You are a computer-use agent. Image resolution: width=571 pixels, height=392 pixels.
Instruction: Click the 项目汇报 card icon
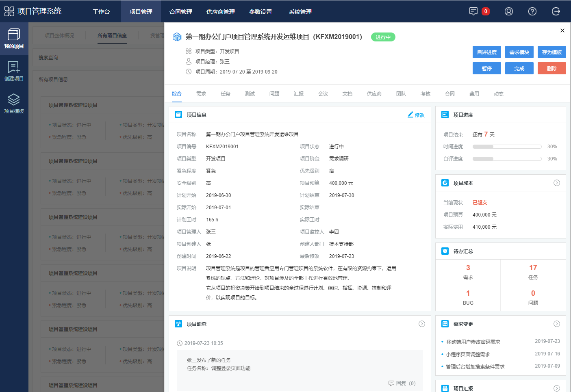click(x=445, y=388)
